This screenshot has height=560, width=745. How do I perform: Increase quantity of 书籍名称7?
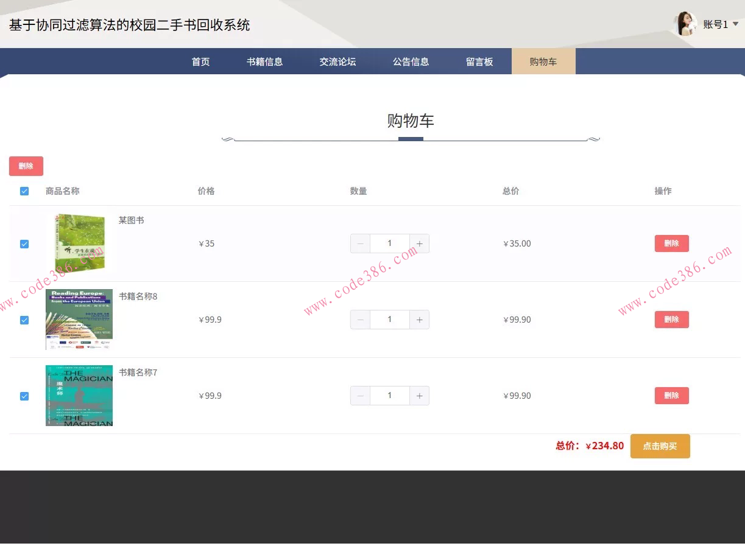point(419,396)
